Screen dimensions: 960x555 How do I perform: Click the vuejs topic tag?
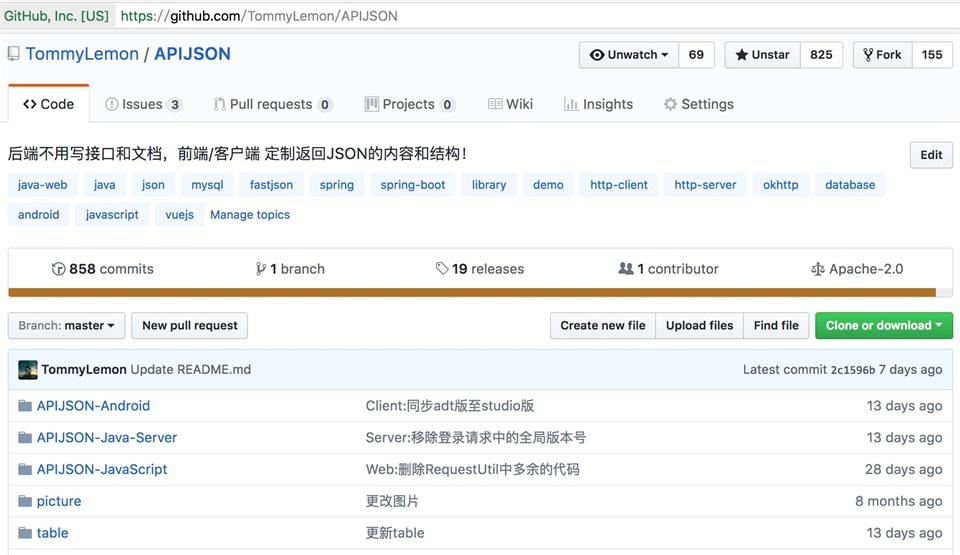(179, 214)
